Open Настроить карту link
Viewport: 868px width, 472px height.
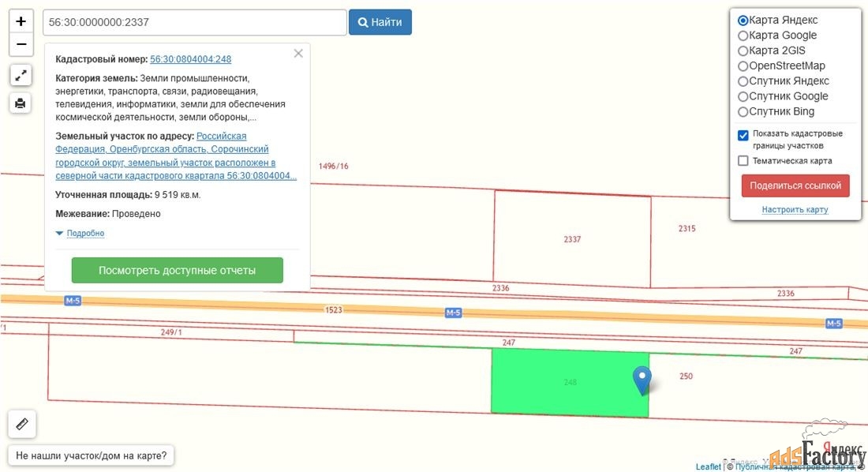(795, 209)
